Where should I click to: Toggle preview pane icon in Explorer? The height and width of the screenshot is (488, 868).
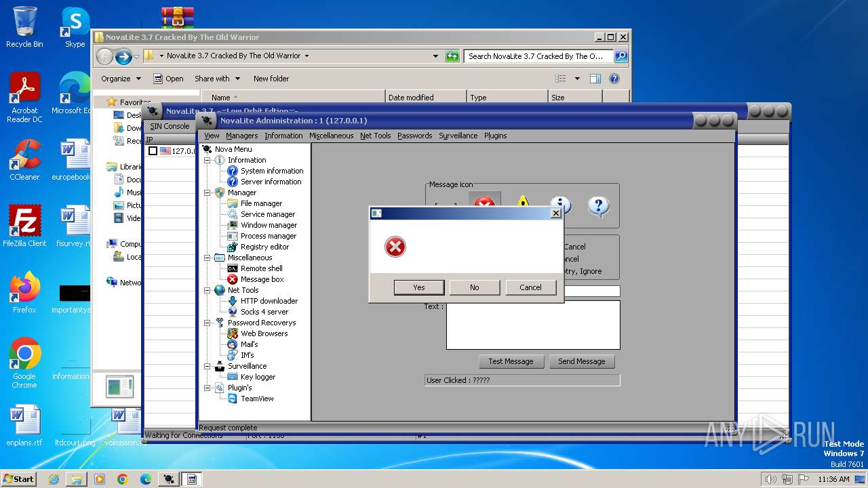595,79
